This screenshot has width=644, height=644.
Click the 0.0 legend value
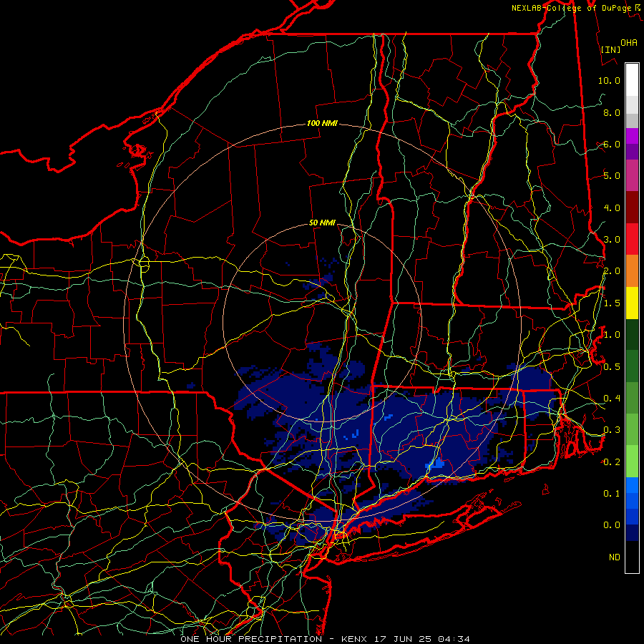click(x=612, y=525)
